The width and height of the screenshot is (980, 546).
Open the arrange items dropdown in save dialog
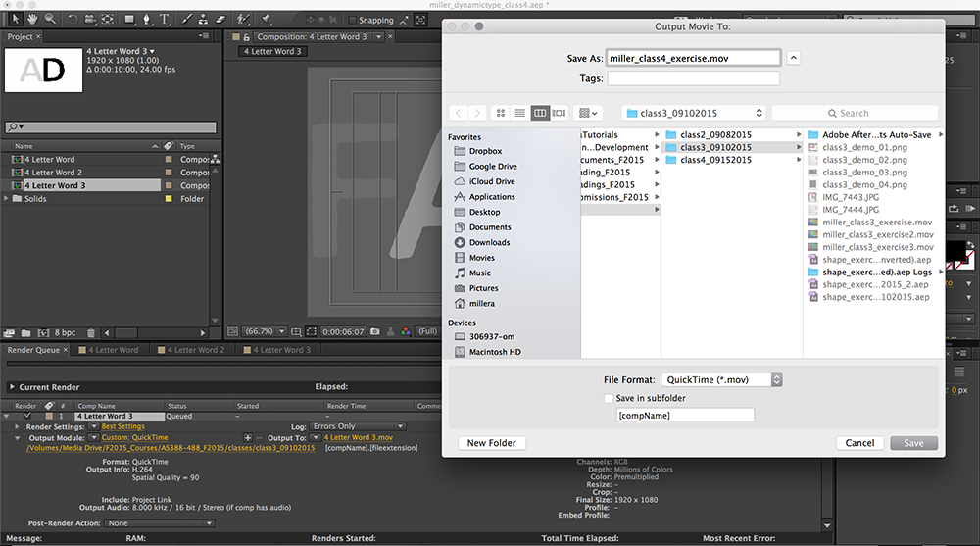pyautogui.click(x=588, y=113)
